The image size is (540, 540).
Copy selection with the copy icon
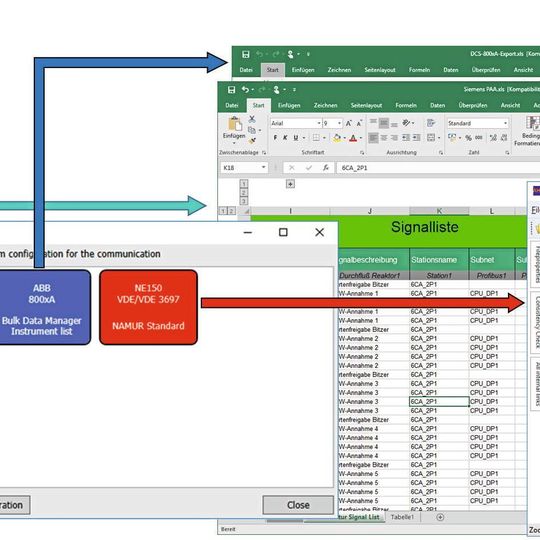click(252, 130)
